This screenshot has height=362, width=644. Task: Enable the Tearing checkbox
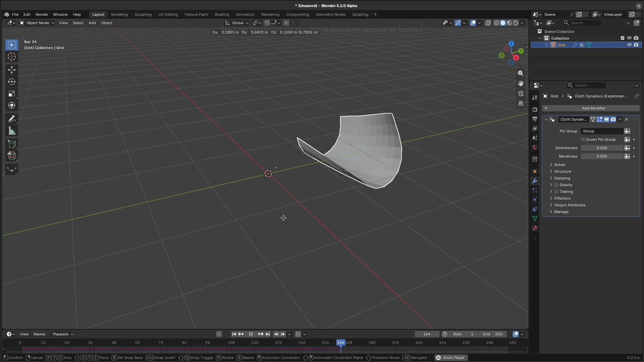click(x=556, y=192)
